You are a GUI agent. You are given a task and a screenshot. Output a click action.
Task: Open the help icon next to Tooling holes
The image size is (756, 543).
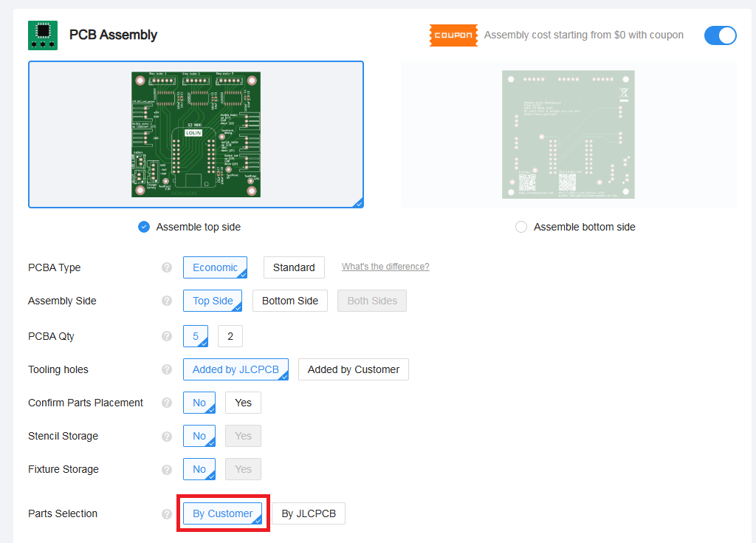(x=167, y=369)
